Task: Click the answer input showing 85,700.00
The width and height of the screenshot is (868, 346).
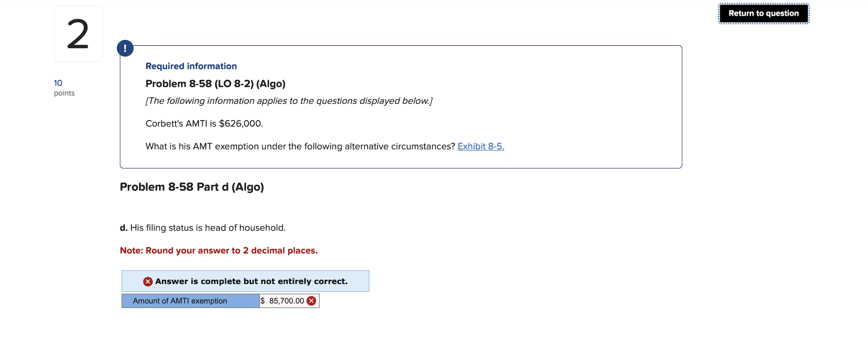Action: point(286,301)
